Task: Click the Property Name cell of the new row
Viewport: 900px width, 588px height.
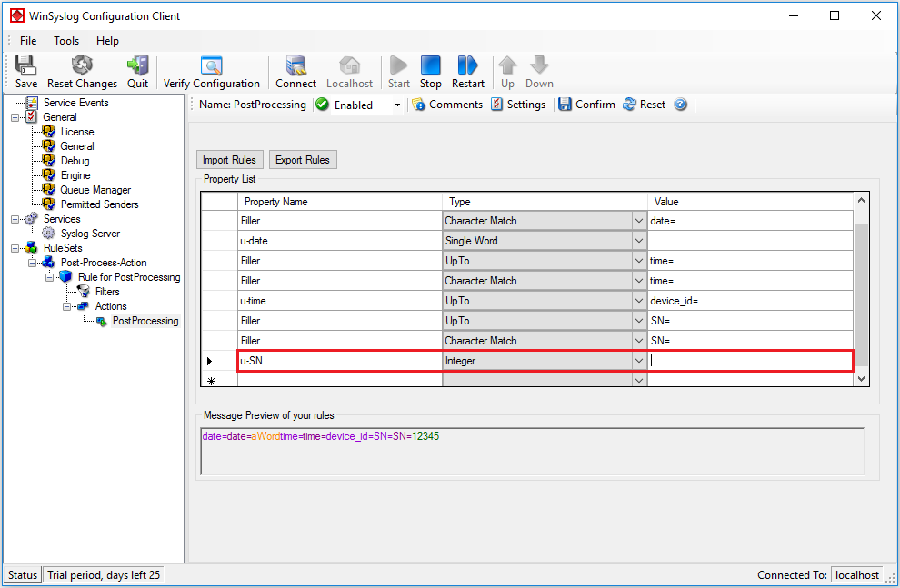Action: [x=340, y=380]
